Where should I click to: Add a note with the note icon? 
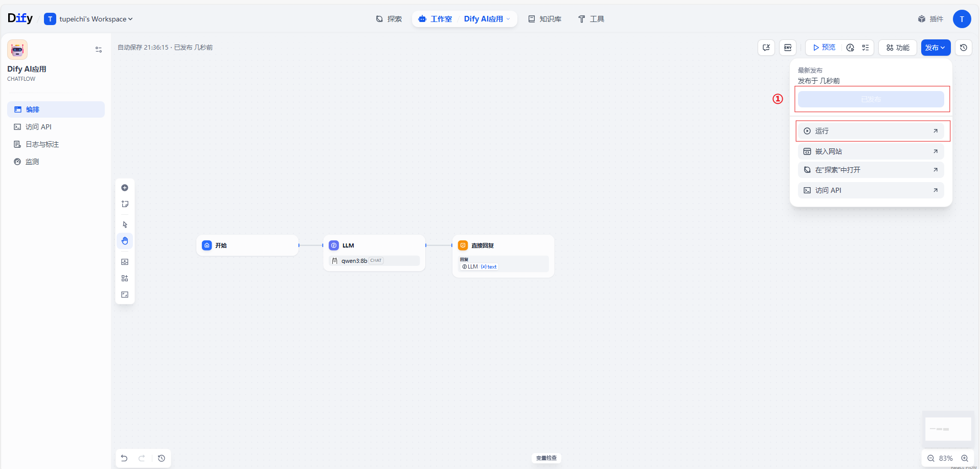click(x=125, y=204)
